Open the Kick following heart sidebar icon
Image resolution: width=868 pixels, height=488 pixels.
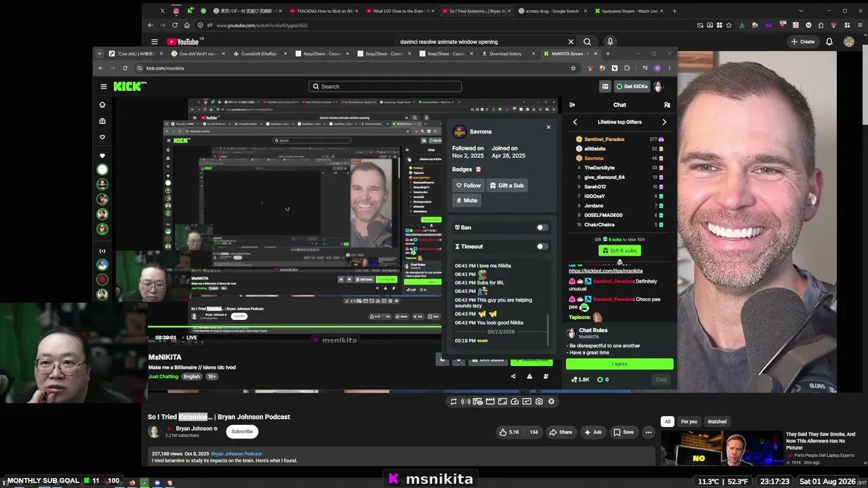tap(102, 137)
